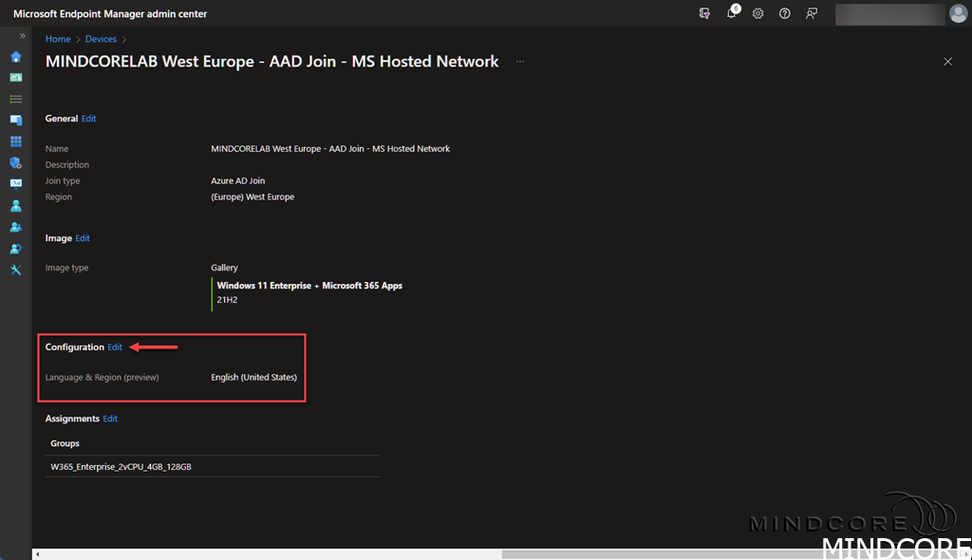Open All services list icon

16,99
